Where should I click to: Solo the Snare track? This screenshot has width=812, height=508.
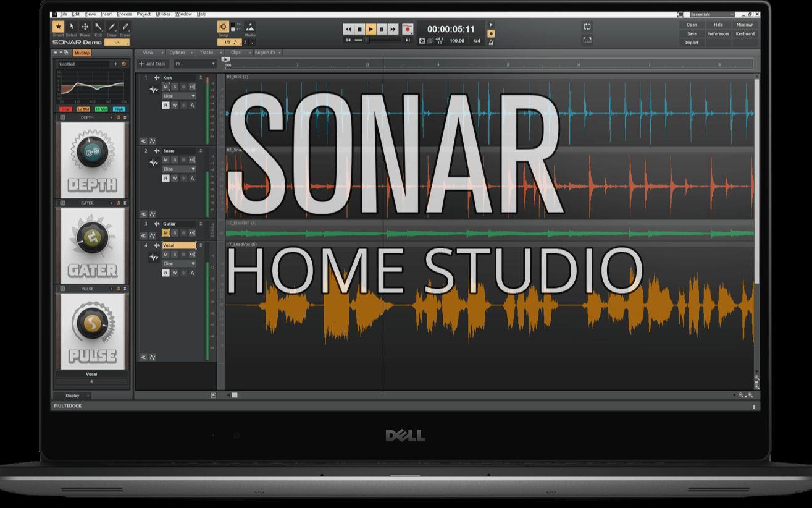coord(175,160)
